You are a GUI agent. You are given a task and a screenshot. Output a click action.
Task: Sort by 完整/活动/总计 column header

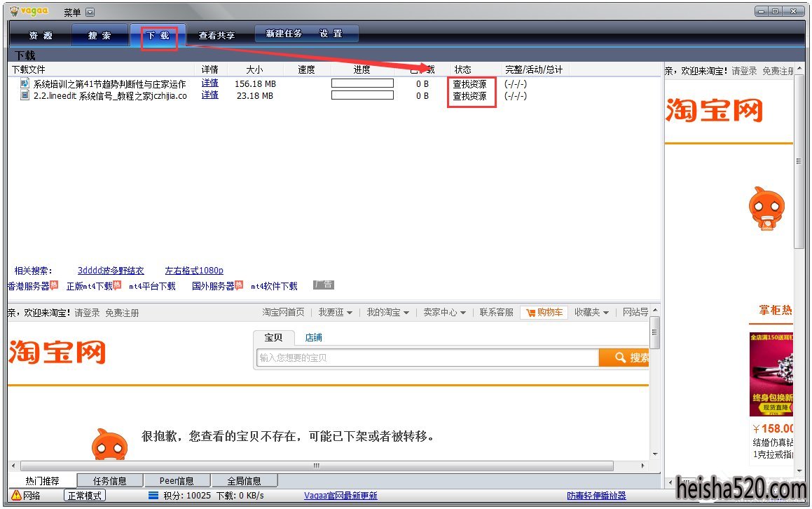point(533,69)
